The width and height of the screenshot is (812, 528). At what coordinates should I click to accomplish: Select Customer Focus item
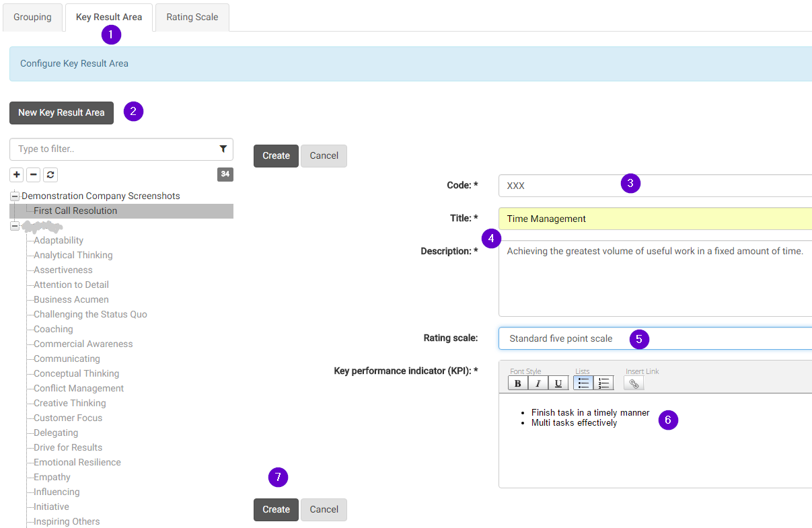pyautogui.click(x=68, y=418)
